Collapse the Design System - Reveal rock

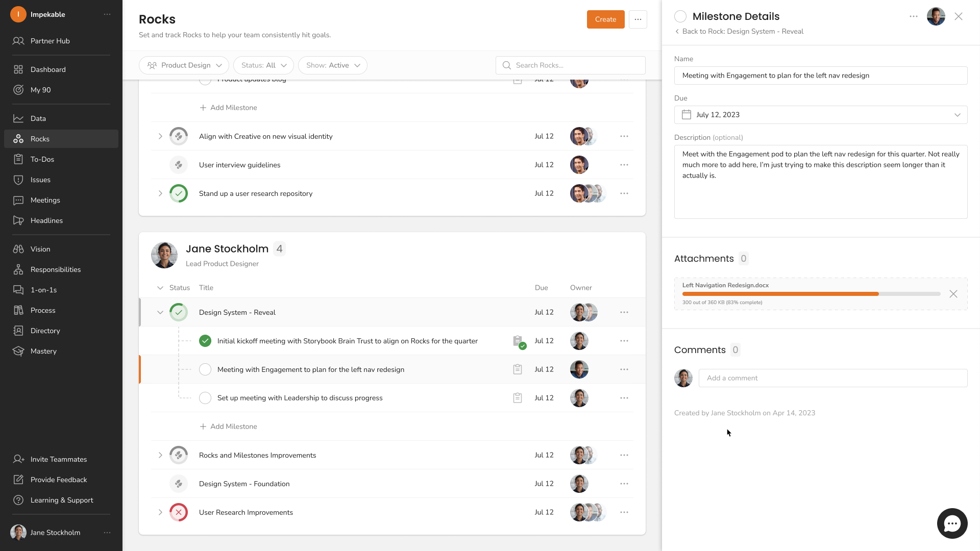[160, 312]
